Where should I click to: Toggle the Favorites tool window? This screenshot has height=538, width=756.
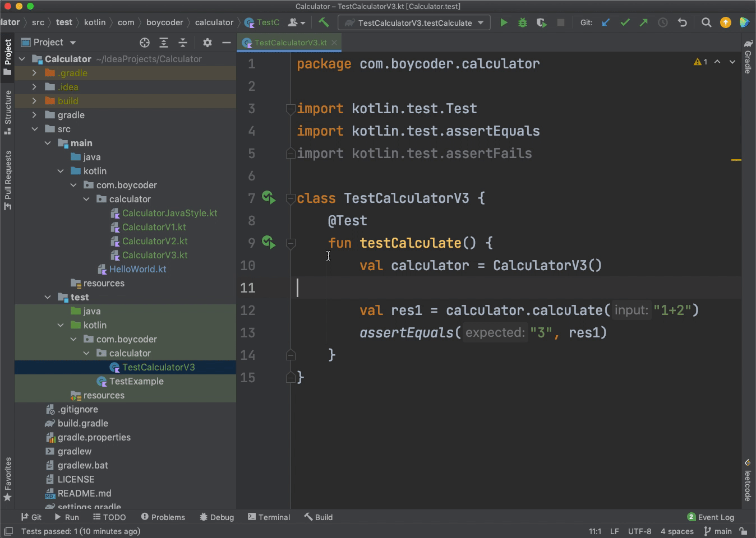8,479
